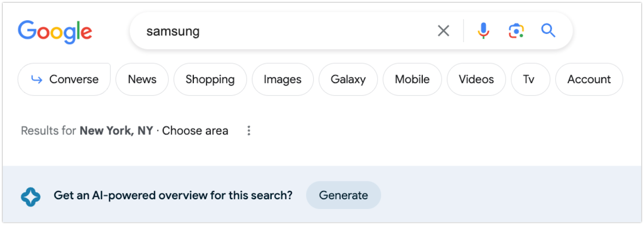Submit search using the magnifying glass icon
Viewport: 644px width, 225px height.
click(x=548, y=31)
